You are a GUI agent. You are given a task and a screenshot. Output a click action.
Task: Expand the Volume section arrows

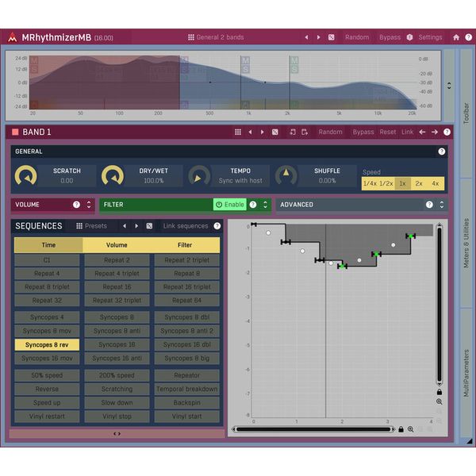[89, 205]
